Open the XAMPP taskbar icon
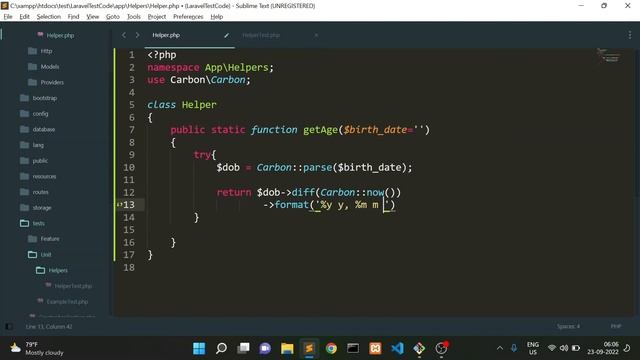 click(x=375, y=348)
